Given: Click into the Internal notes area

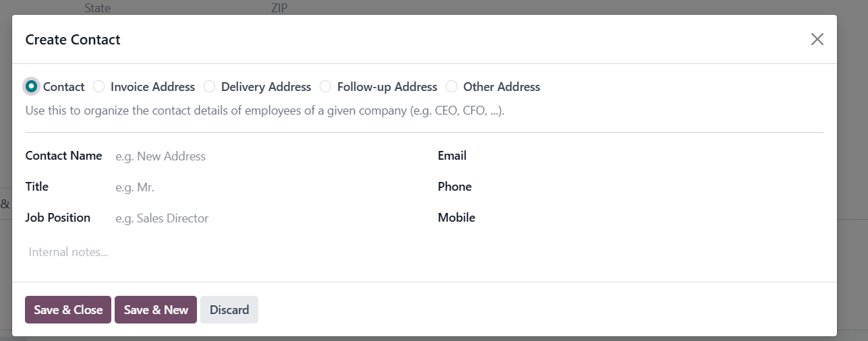Looking at the screenshot, I should (424, 252).
